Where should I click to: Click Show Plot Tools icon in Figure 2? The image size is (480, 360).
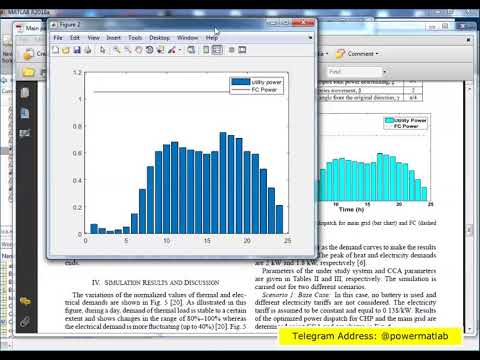(242, 50)
